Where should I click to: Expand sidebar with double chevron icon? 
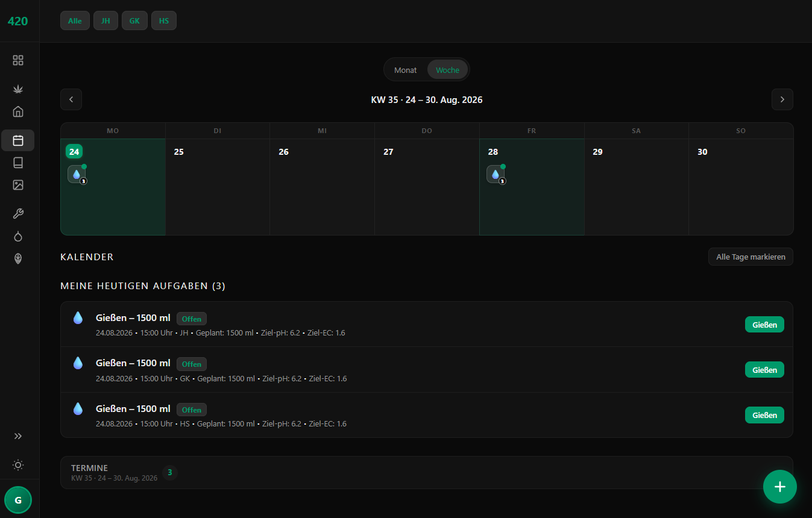point(18,436)
